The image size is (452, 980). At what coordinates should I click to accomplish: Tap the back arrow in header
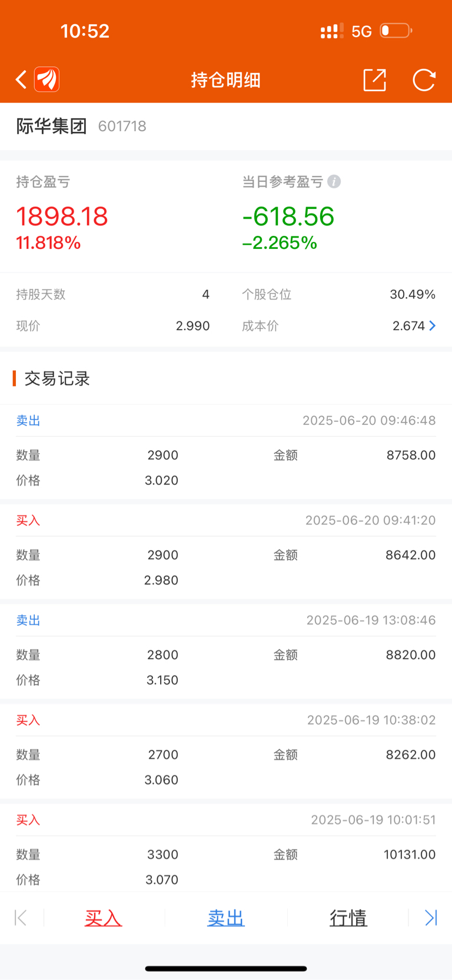(x=21, y=79)
